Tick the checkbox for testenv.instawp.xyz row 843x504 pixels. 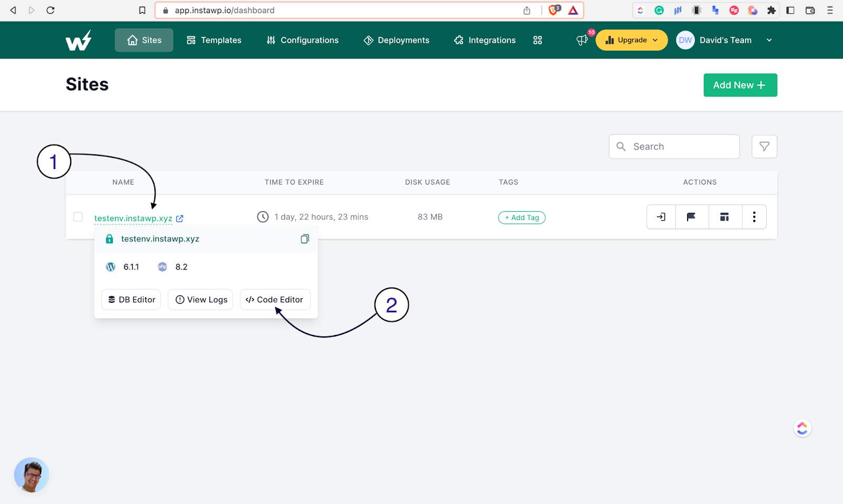[78, 217]
